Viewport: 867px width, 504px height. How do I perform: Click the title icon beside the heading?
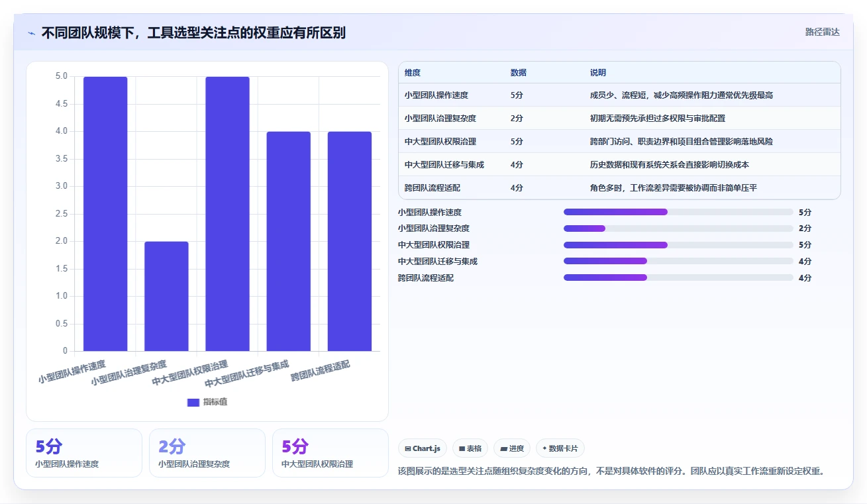(x=31, y=33)
